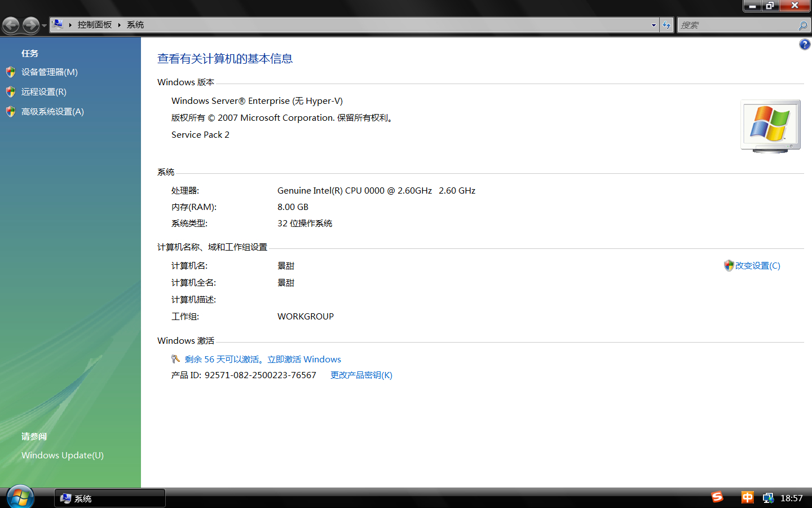
Task: Click the 处理器: label
Action: pyautogui.click(x=185, y=191)
